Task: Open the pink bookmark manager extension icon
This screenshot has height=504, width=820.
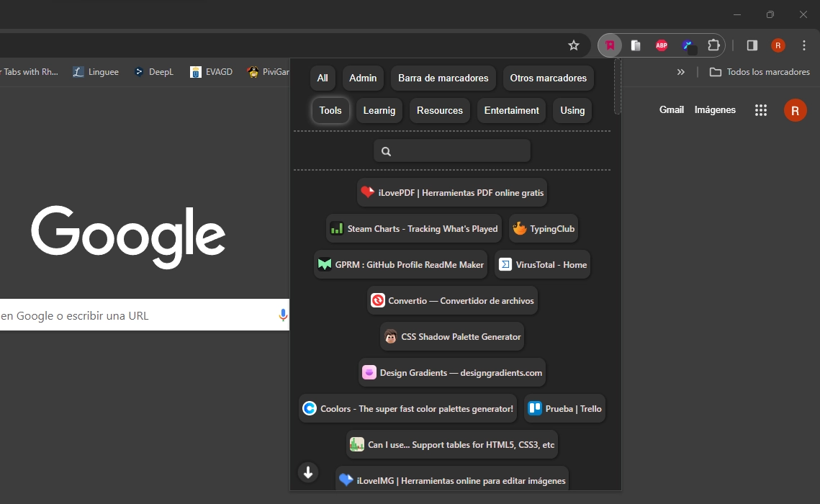Action: tap(610, 45)
